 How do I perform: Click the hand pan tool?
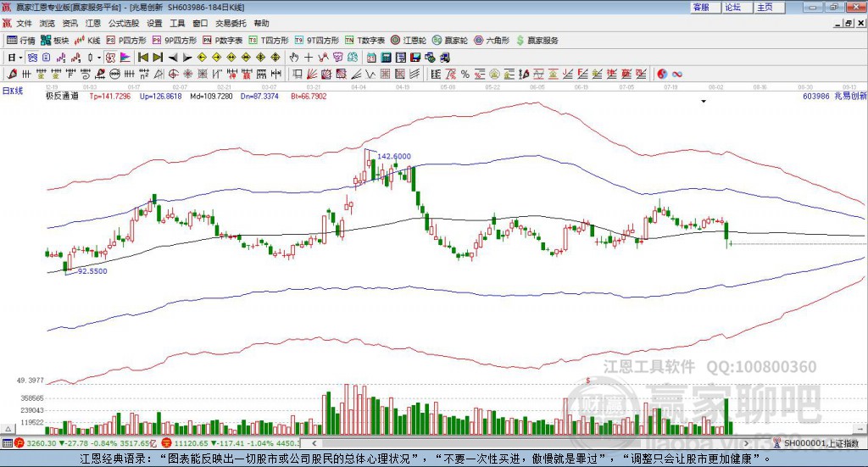tap(293, 58)
